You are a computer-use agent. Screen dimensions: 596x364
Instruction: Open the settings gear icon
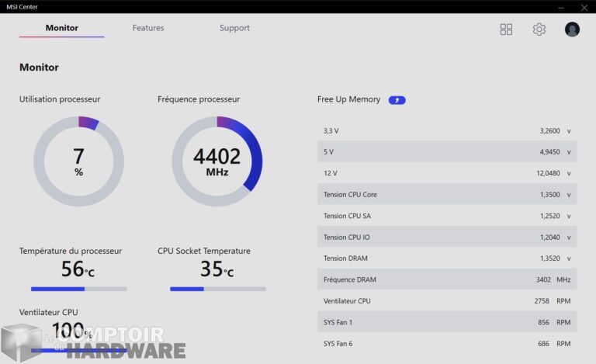(x=539, y=29)
